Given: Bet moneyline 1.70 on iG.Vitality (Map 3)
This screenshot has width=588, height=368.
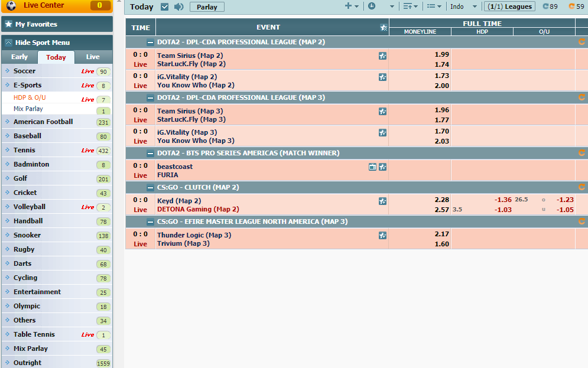Looking at the screenshot, I should coord(442,132).
